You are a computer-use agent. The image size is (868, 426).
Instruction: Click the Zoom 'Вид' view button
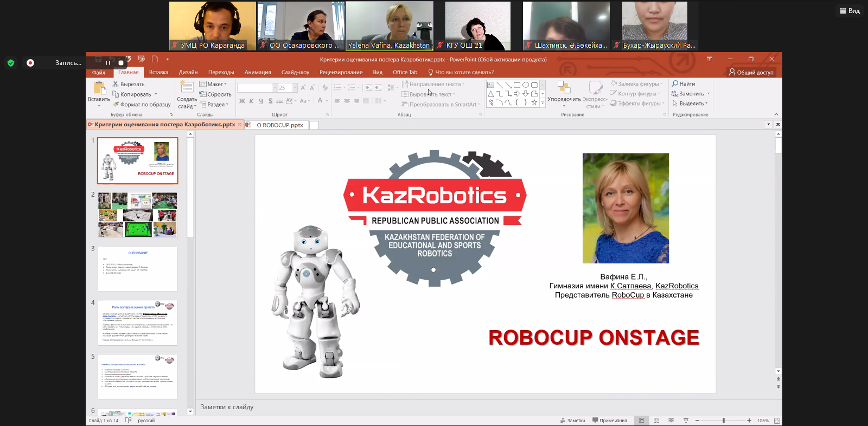pos(850,11)
